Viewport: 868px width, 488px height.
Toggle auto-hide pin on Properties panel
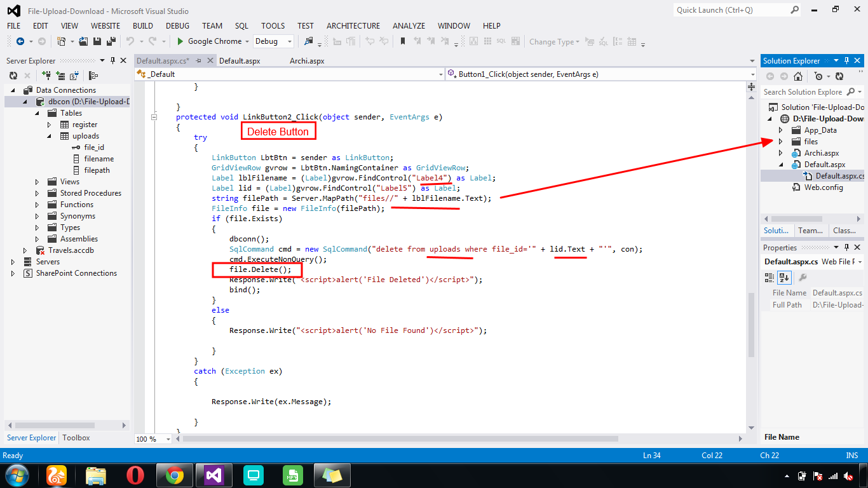[x=846, y=248]
